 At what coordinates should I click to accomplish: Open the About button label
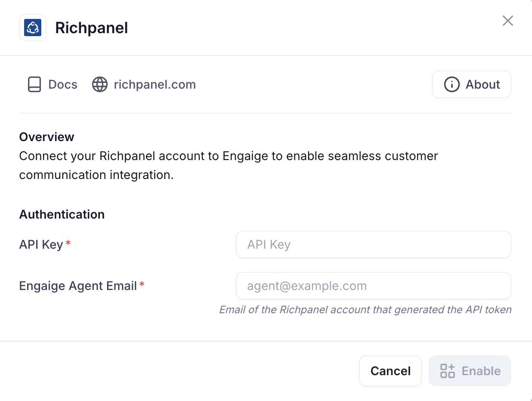(x=483, y=84)
